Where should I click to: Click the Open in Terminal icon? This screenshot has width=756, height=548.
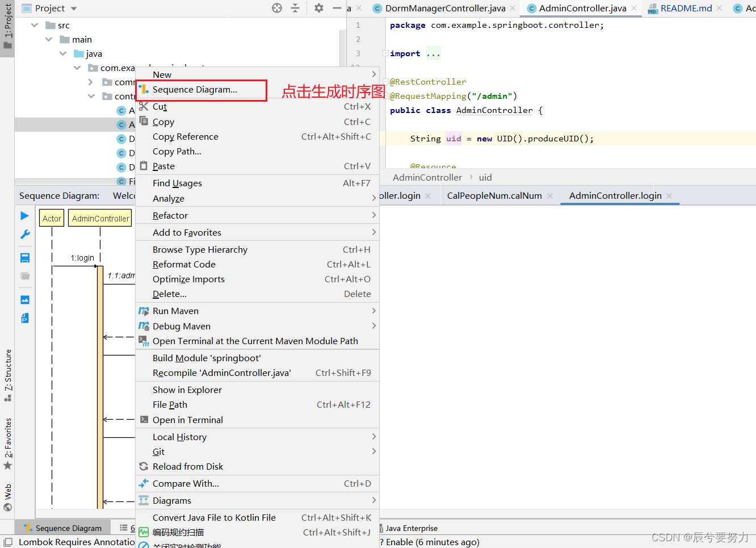(144, 420)
